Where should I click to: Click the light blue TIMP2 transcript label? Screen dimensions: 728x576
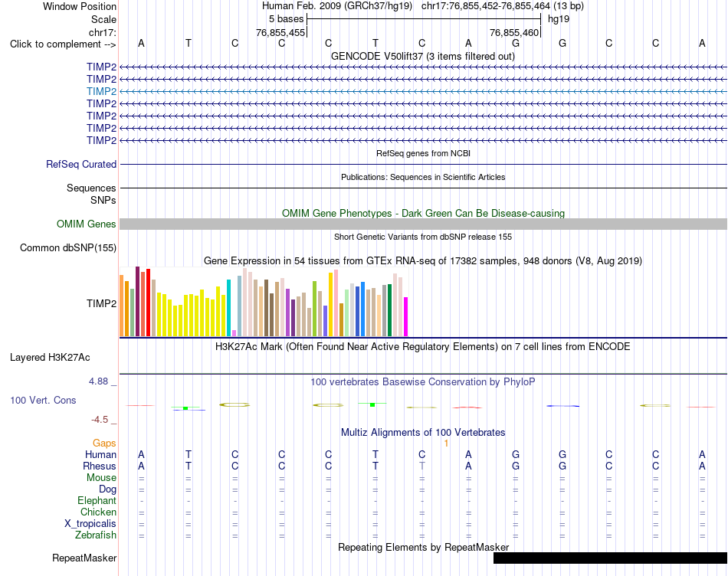[x=101, y=91]
